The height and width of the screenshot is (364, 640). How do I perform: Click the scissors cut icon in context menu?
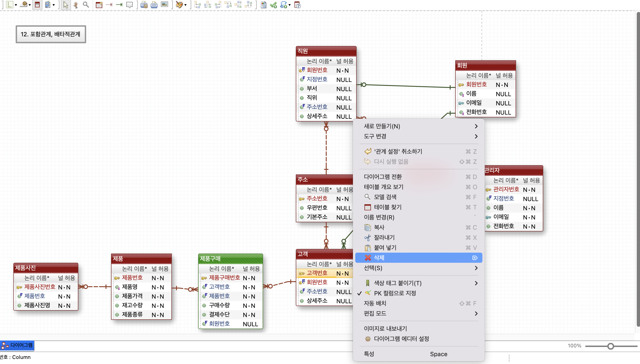click(x=368, y=237)
